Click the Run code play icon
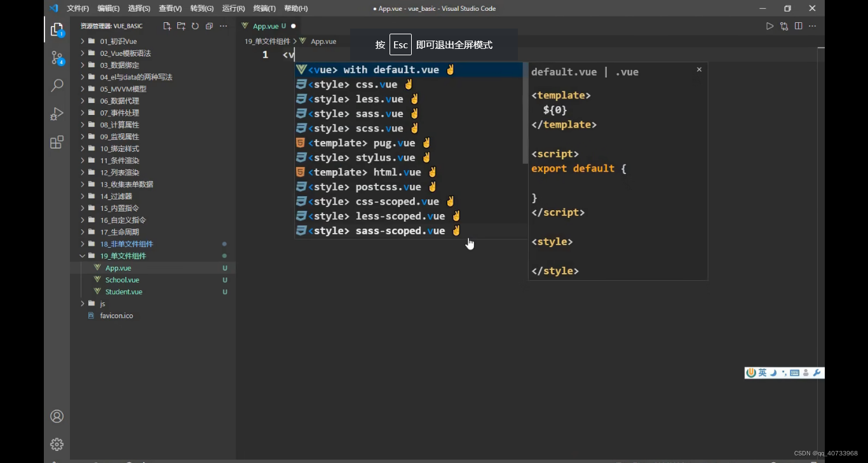 pyautogui.click(x=770, y=26)
